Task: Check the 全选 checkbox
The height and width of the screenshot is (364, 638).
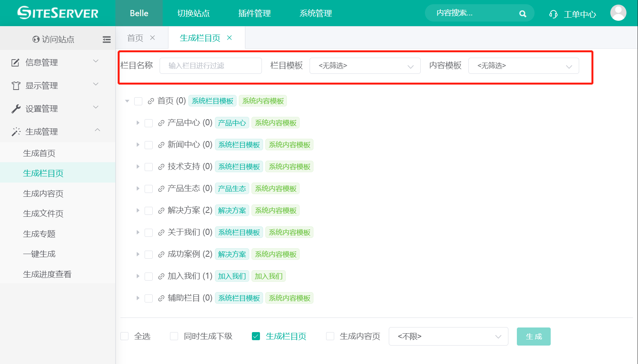Action: [x=125, y=336]
